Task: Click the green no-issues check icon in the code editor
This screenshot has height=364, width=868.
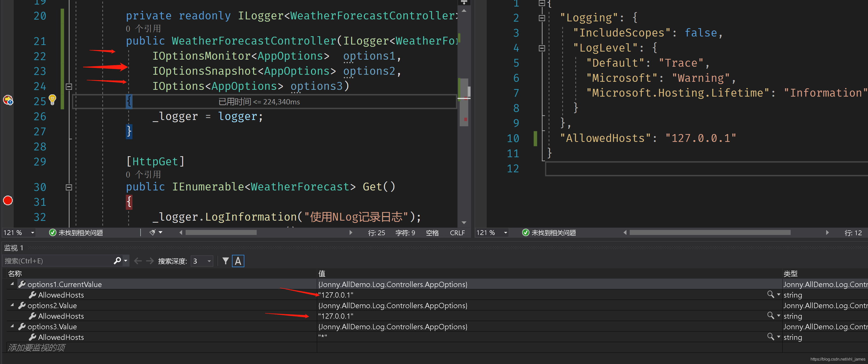Action: 53,233
